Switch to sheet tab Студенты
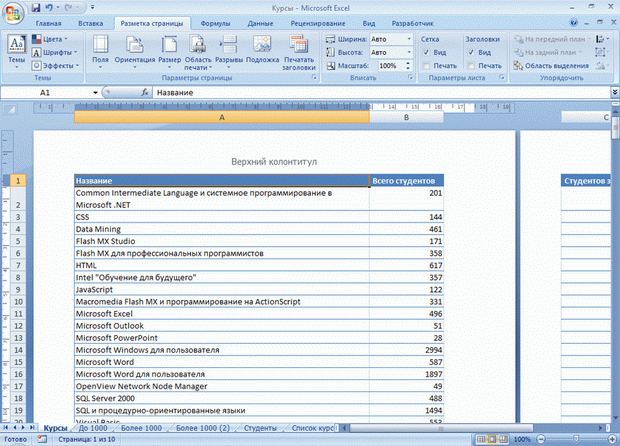 [260, 428]
